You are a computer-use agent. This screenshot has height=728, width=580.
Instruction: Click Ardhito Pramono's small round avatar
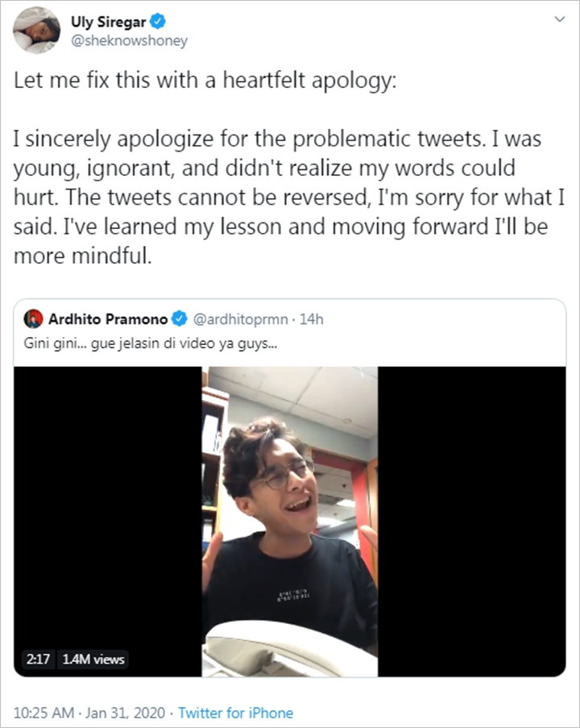coord(33,319)
